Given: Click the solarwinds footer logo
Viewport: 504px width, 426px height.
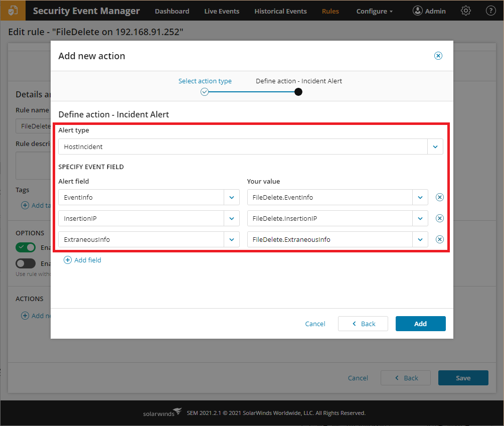Looking at the screenshot, I should coord(162,412).
